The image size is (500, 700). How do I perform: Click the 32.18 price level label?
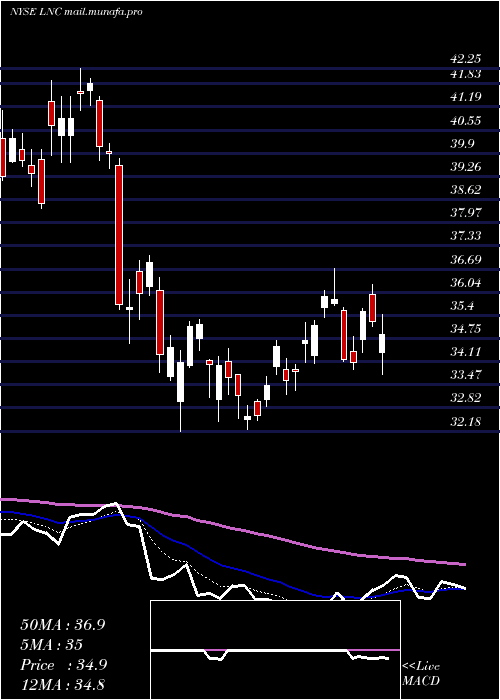point(465,421)
